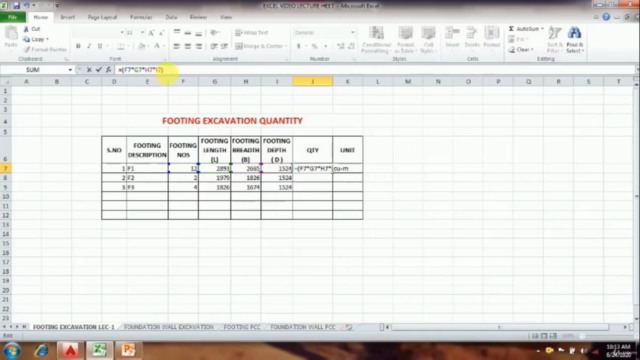
Task: Click the Orientation text angle icon
Action: pos(215,33)
